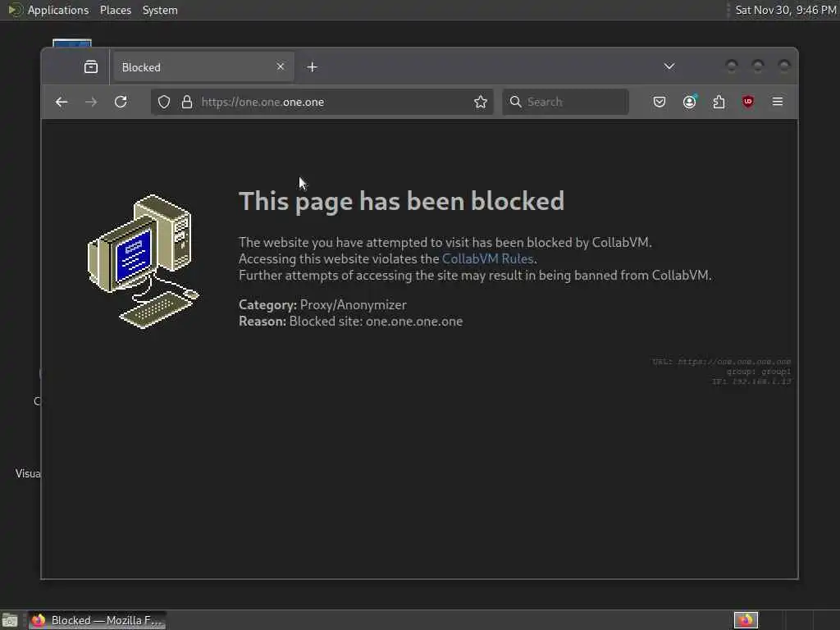
Task: Close the Blocked tab
Action: pos(281,66)
